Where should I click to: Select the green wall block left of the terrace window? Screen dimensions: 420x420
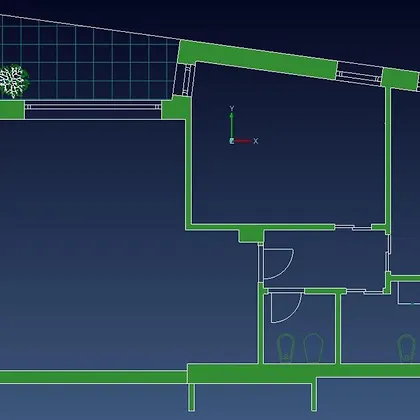[x=12, y=109]
